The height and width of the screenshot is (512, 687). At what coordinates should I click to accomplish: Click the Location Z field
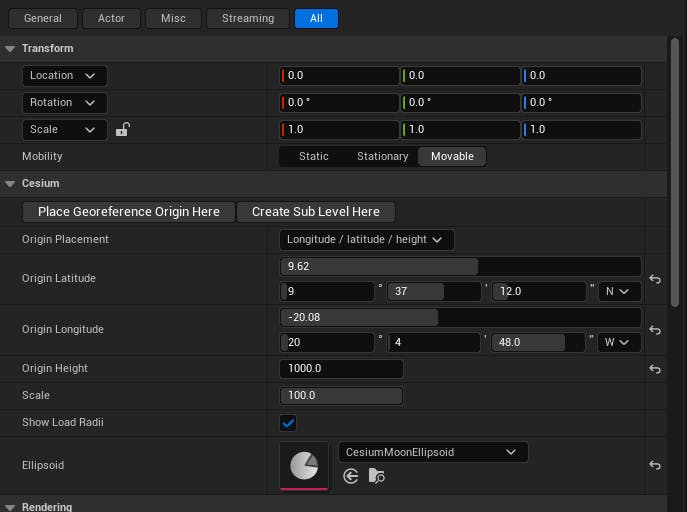(581, 76)
